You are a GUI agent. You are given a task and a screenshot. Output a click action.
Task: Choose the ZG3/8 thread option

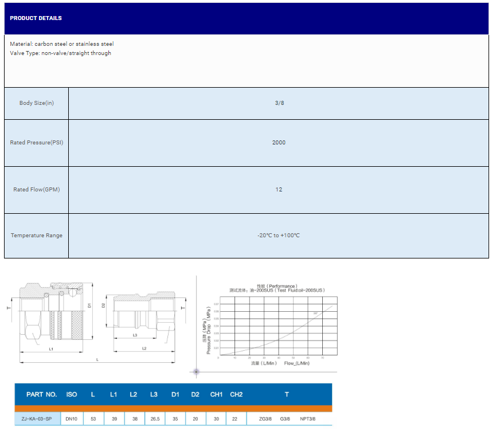click(265, 419)
